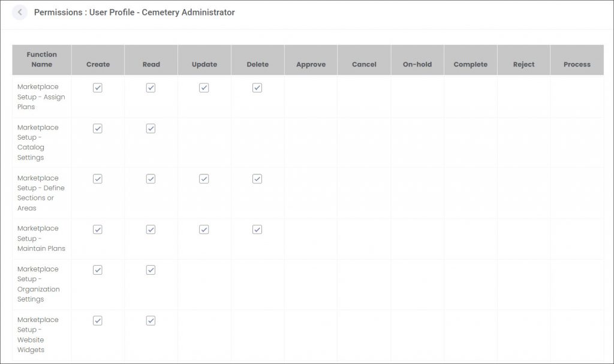Uncheck Read for Marketplace Setup - Assign Plans
The width and height of the screenshot is (614, 364).
(x=151, y=88)
